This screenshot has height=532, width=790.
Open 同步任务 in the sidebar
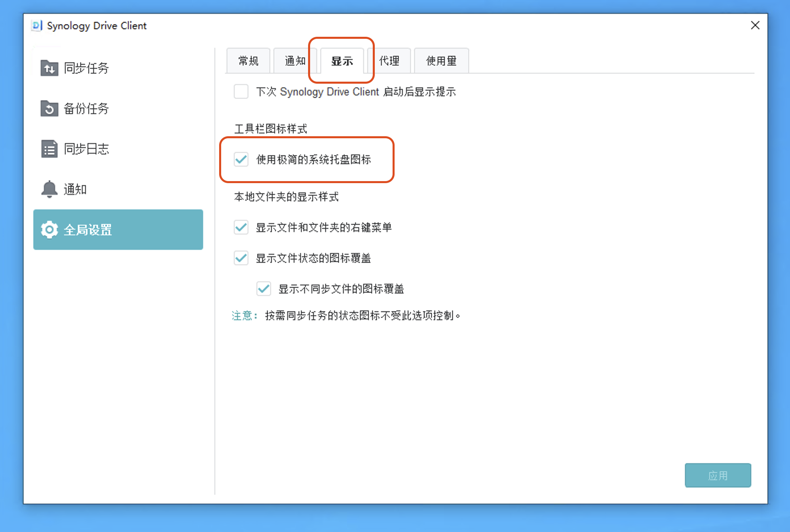click(118, 68)
